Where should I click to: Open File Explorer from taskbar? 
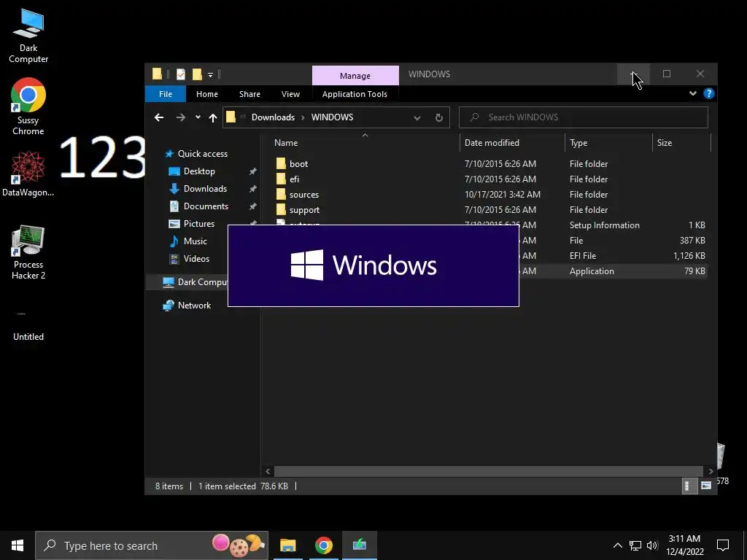(x=287, y=545)
